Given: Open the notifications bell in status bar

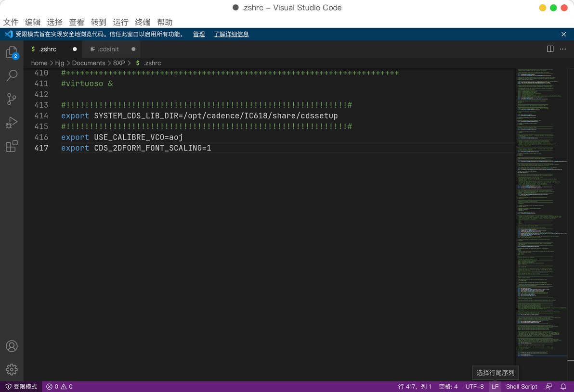Looking at the screenshot, I should coord(563,387).
